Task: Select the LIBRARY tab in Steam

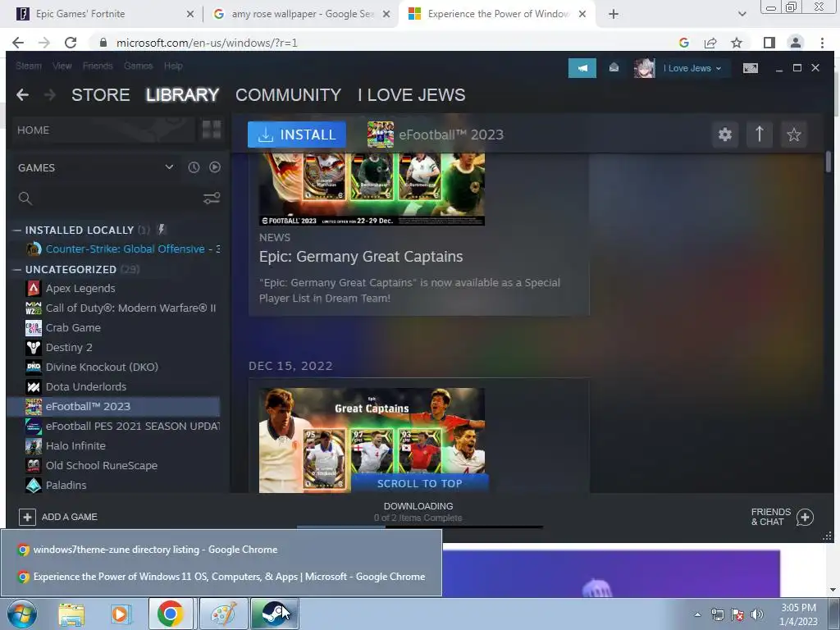Action: tap(182, 95)
